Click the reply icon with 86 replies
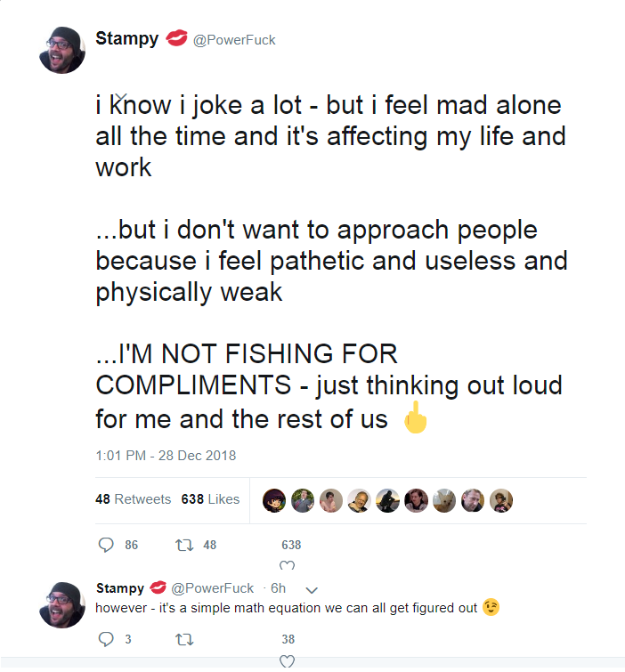The image size is (625, 672). coord(106,545)
